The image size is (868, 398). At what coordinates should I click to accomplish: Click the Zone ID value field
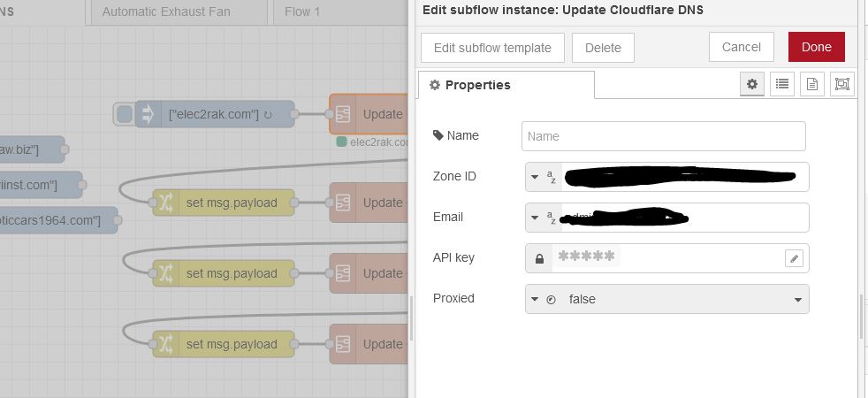click(685, 177)
